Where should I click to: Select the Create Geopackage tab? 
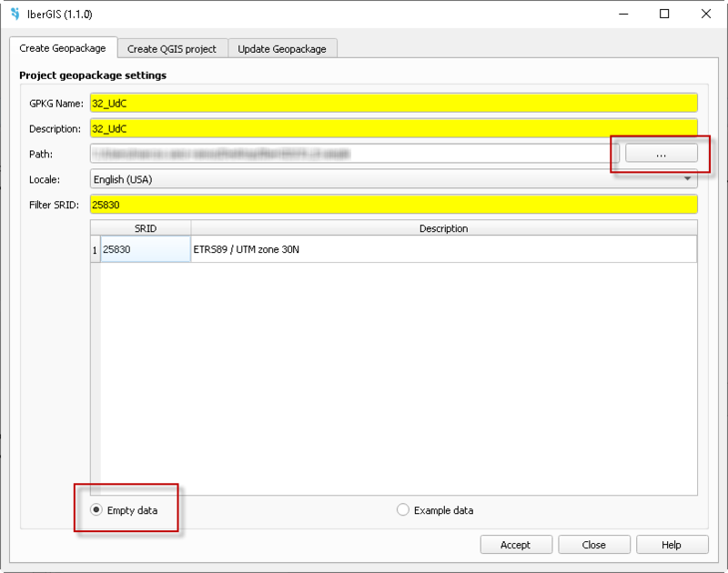click(63, 48)
